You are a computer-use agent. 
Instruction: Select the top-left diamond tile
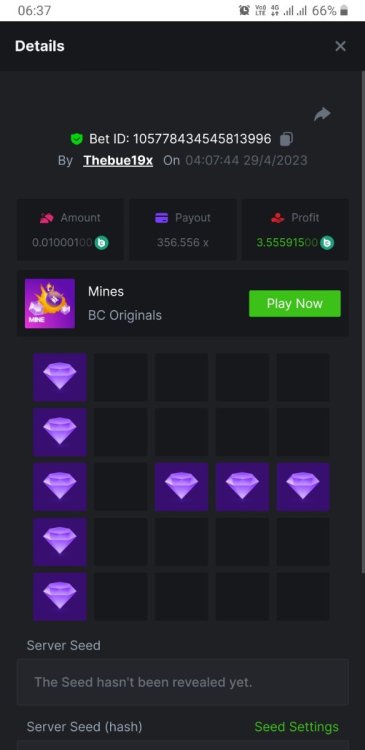click(60, 377)
